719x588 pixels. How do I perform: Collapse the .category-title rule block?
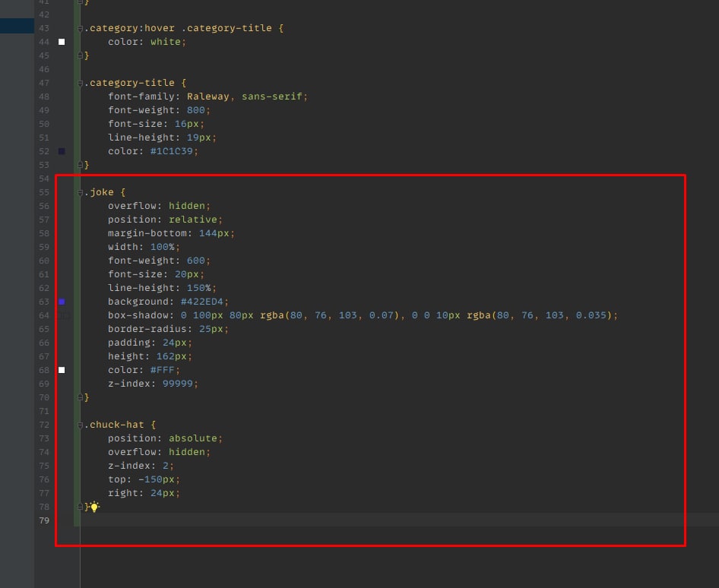[80, 83]
